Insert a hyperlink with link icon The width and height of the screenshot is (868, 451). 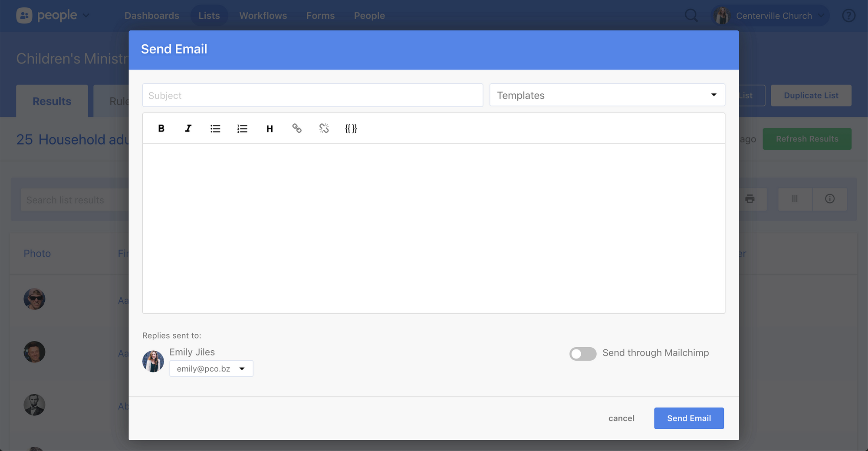tap(297, 128)
